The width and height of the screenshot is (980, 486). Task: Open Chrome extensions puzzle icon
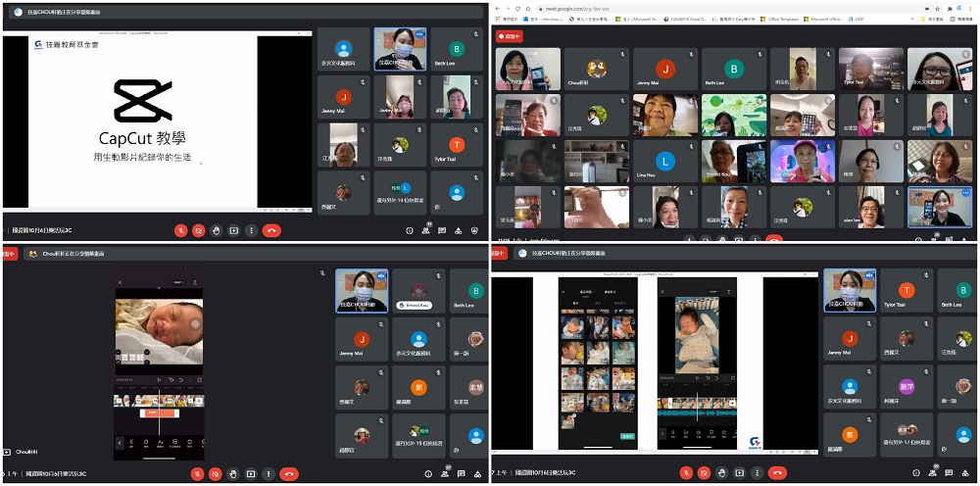click(950, 9)
